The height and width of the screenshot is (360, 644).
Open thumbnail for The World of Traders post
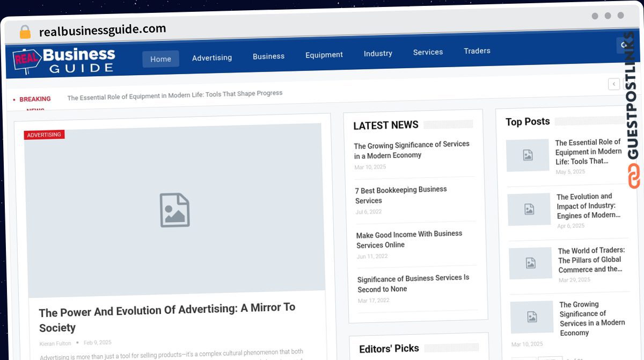[530, 263]
